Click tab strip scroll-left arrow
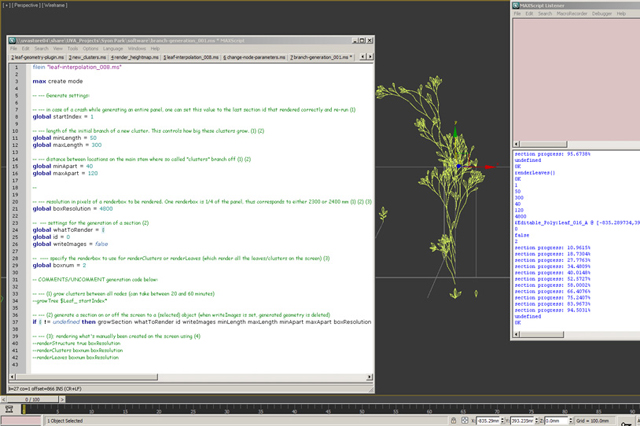The image size is (640, 426). click(362, 57)
